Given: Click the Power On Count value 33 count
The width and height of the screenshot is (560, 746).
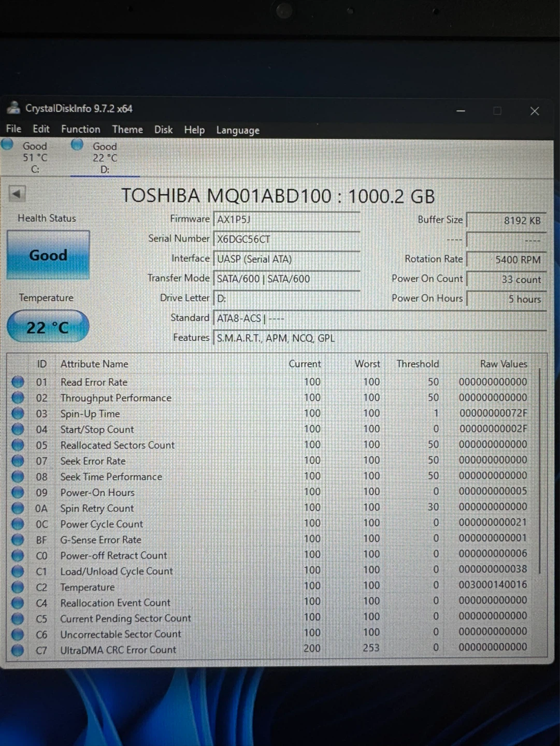Looking at the screenshot, I should pyautogui.click(x=506, y=279).
